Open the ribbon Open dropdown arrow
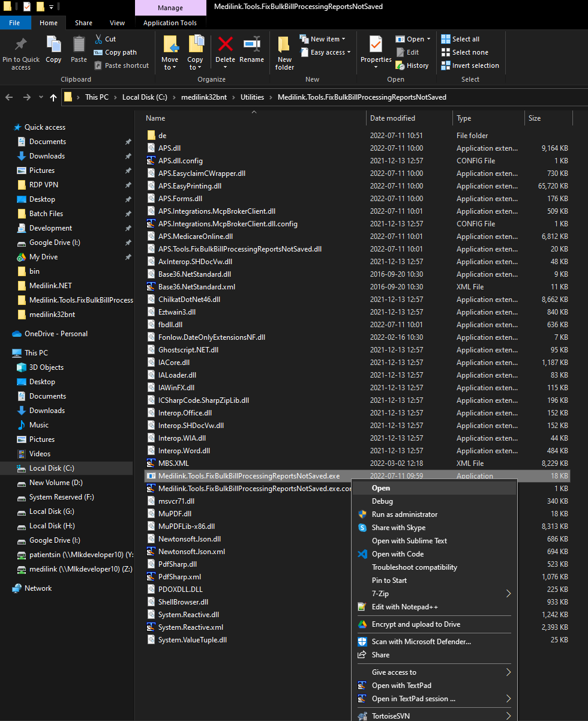Viewport: 588px width, 721px height. coord(428,39)
